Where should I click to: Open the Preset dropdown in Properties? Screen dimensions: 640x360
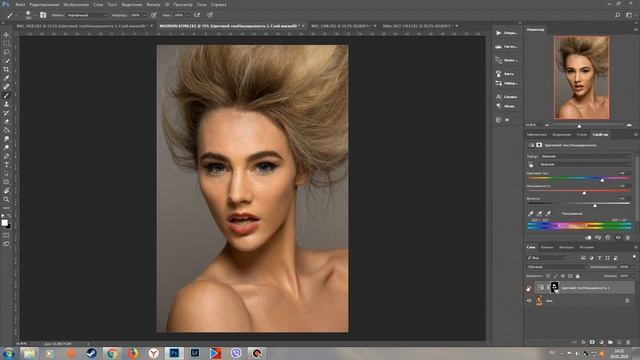[x=585, y=156]
